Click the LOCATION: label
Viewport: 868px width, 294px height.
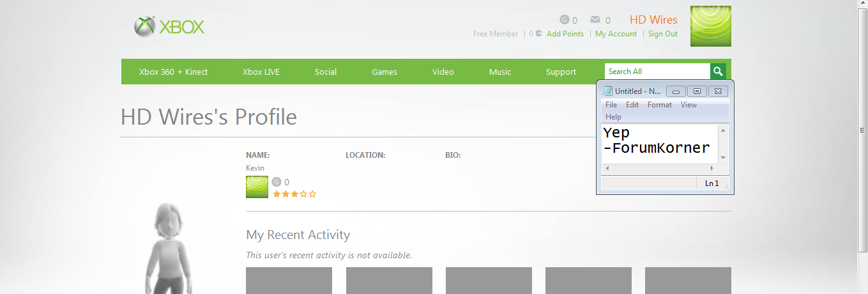click(365, 155)
